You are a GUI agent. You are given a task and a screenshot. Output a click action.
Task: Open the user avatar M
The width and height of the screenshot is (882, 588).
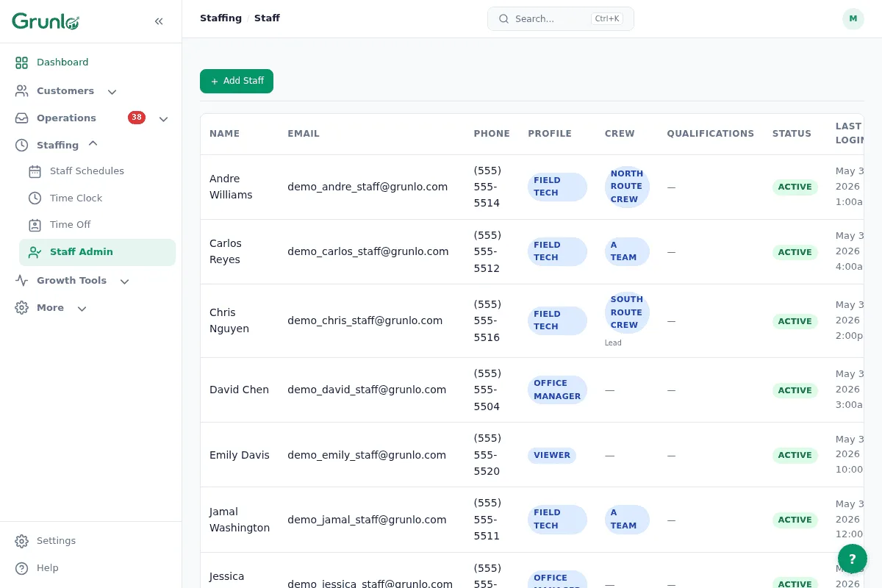click(853, 19)
